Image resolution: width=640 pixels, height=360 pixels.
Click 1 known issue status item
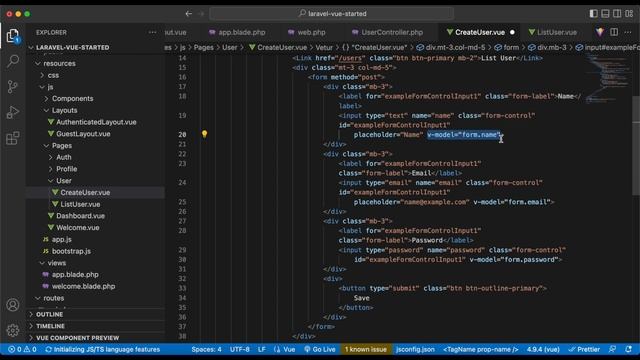pyautogui.click(x=366, y=349)
